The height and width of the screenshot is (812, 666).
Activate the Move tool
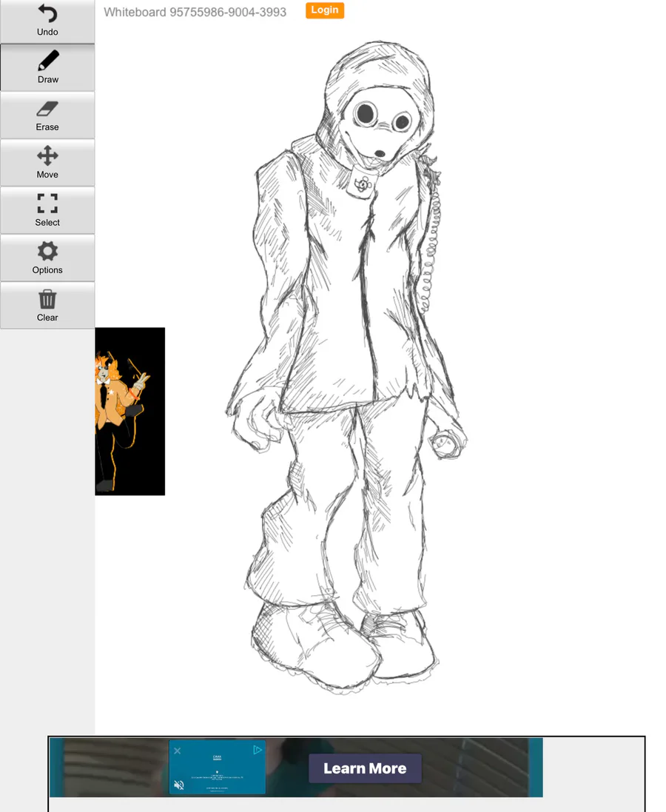pos(47,163)
